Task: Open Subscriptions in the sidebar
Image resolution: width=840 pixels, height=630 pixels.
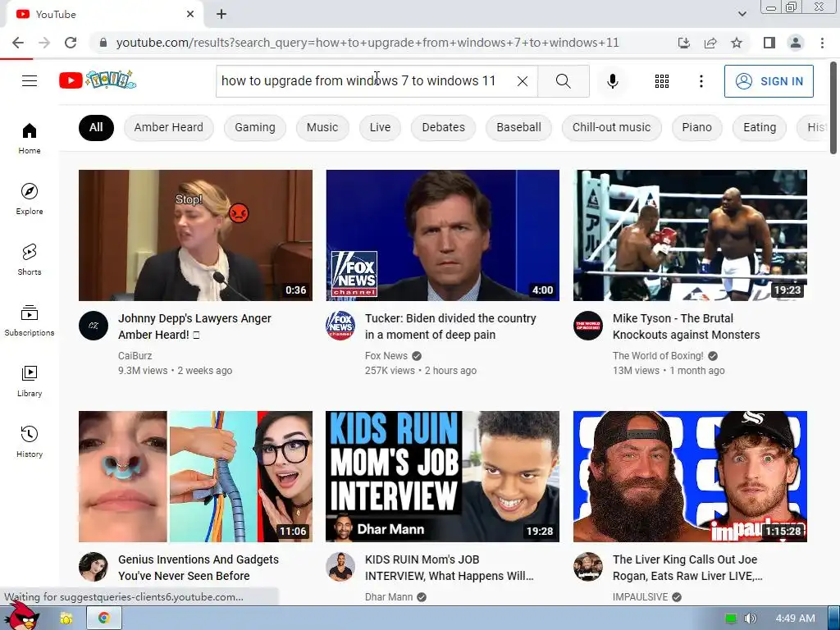Action: pos(30,321)
